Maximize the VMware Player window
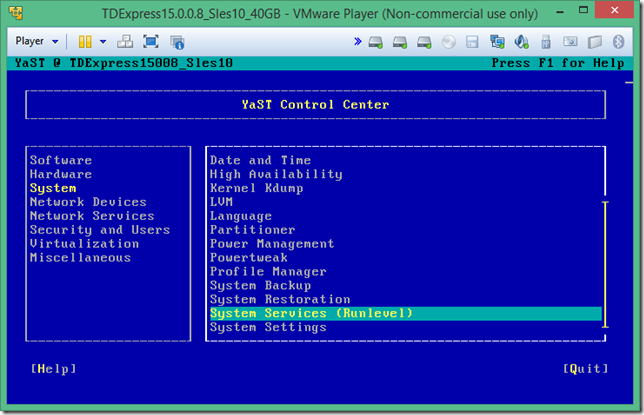Viewport: 644px width, 415px height. [583, 10]
